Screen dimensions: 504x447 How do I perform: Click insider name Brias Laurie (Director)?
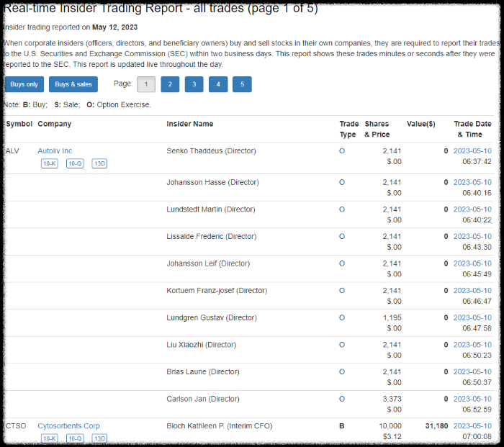(203, 372)
